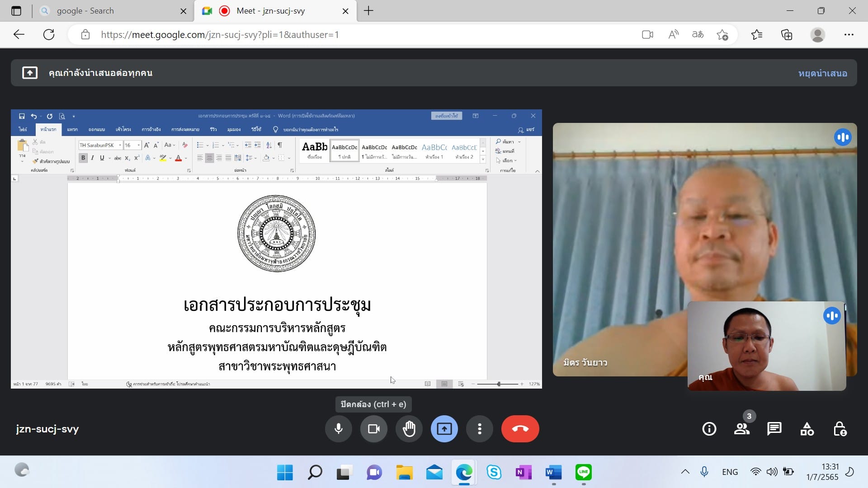Clear all formatting icon in Word

(184, 145)
